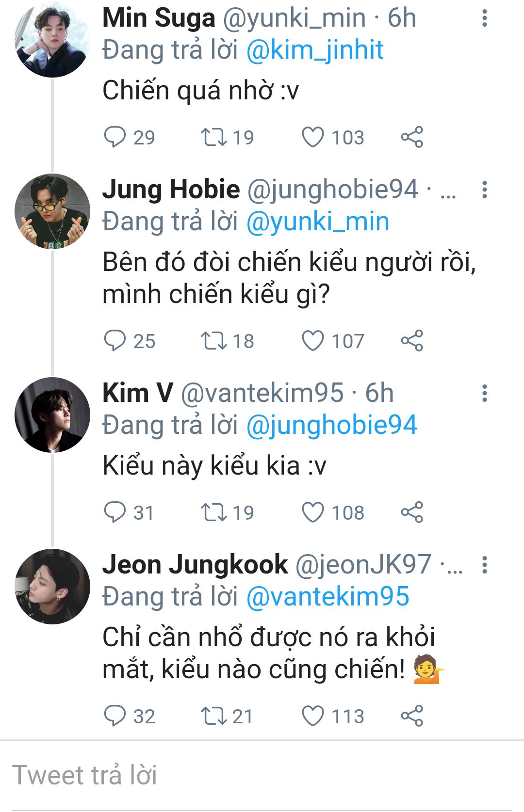Open more options on Jung Hobie's tweet
The width and height of the screenshot is (524, 812).
[x=484, y=190]
